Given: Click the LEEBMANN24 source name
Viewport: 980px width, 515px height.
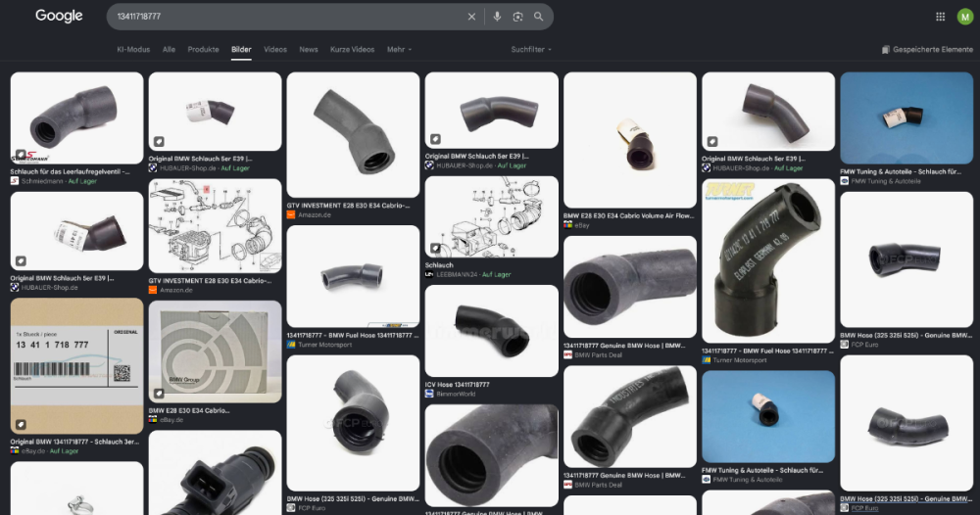Looking at the screenshot, I should pyautogui.click(x=457, y=275).
